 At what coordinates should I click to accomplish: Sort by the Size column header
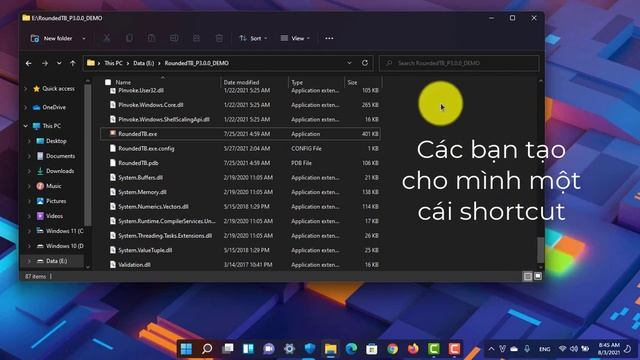tap(352, 82)
